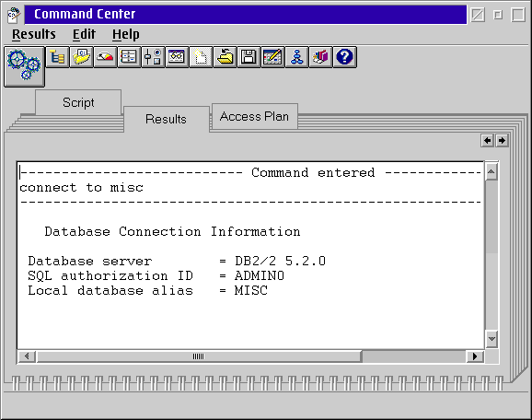Switch to the Access Plan tab
Viewport: 532px width, 420px height.
254,116
